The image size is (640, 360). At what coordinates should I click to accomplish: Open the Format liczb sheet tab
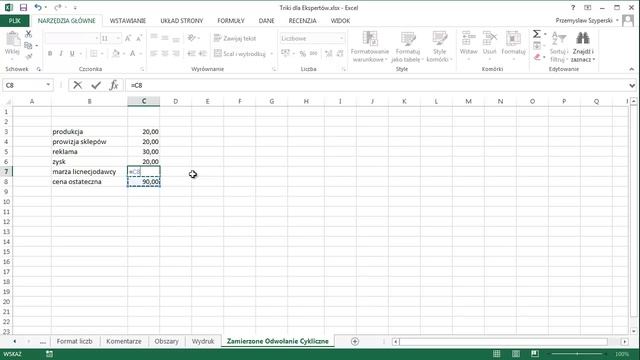tap(74, 341)
